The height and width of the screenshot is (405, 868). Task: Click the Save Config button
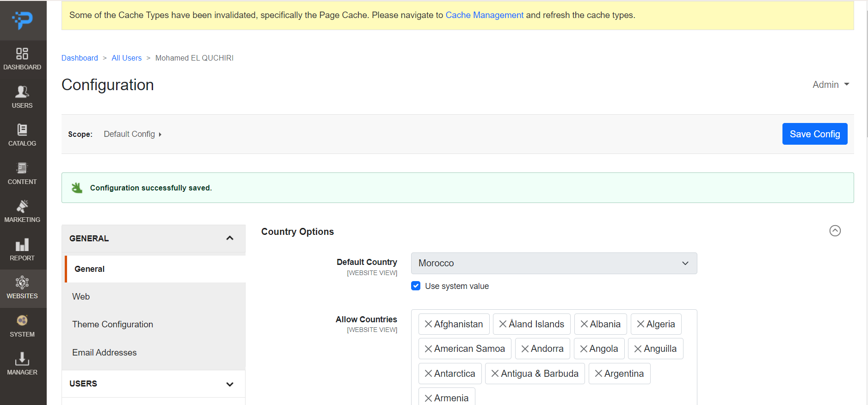814,134
